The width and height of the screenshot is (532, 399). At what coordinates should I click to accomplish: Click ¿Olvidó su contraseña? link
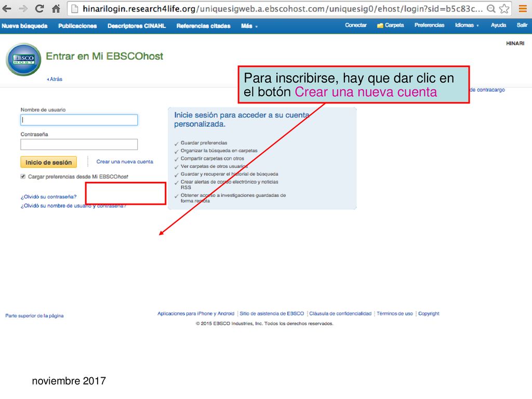coord(48,196)
